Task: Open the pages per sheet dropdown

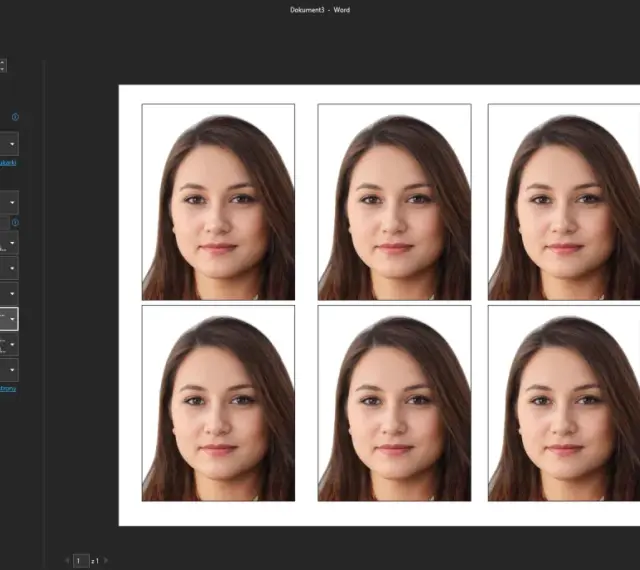Action: [x=9, y=370]
